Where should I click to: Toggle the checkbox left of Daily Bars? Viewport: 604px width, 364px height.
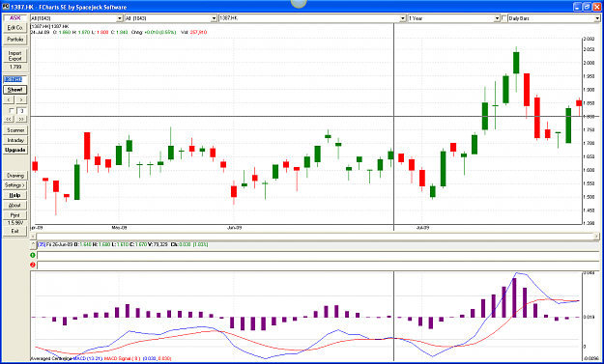point(503,18)
